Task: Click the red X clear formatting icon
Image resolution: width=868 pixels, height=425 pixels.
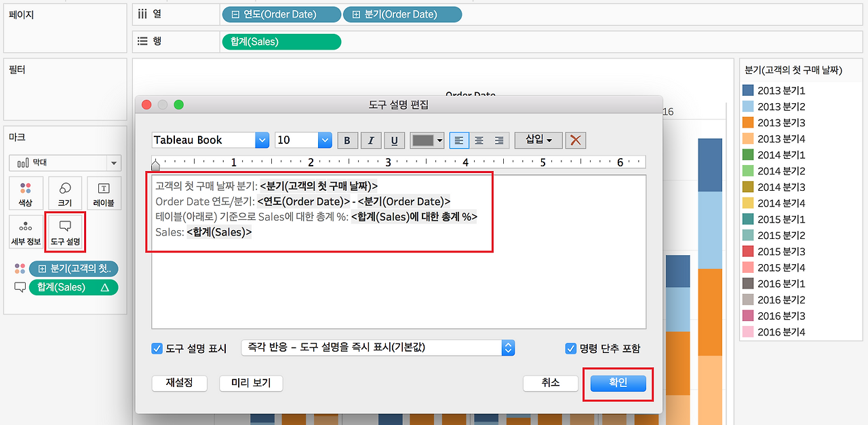Action: pos(576,141)
